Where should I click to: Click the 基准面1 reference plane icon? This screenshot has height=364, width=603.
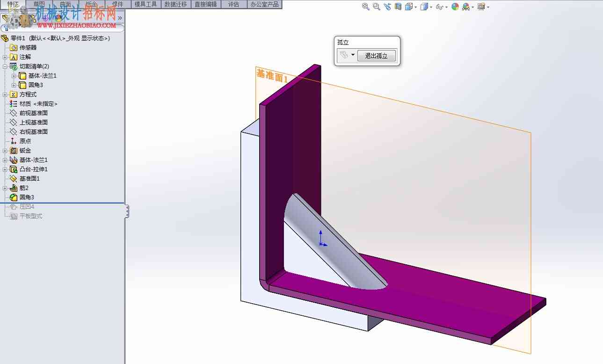tap(14, 179)
